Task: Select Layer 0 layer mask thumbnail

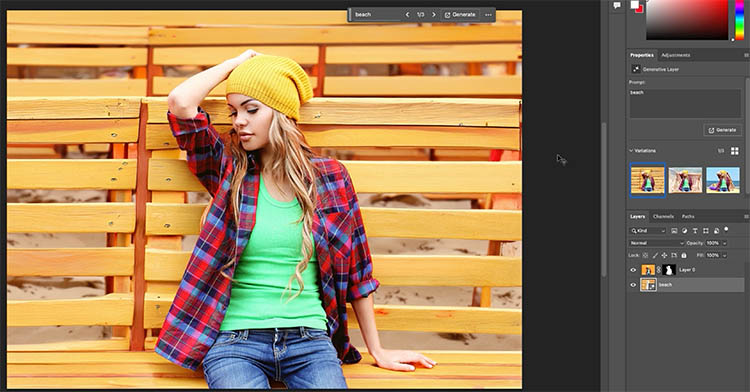Action: 669,270
